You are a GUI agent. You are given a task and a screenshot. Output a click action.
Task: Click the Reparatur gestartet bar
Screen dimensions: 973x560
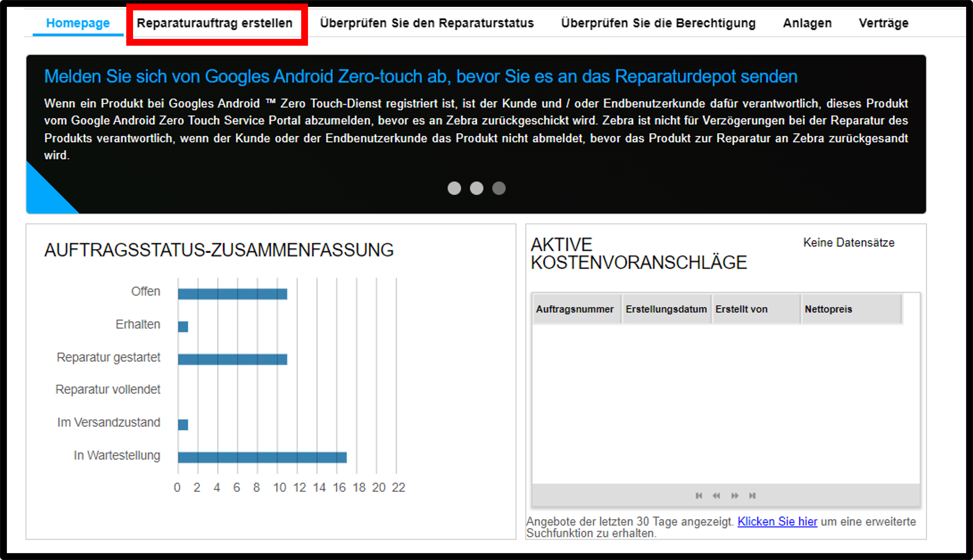[232, 359]
